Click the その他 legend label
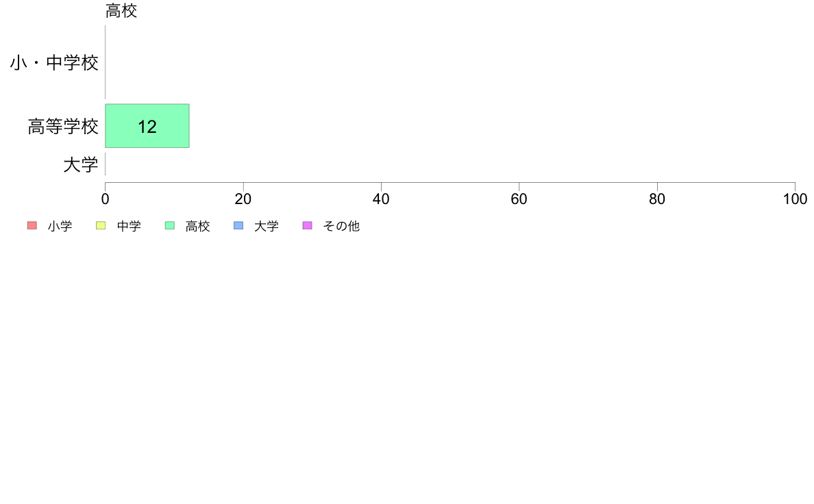814x504 pixels. (341, 226)
